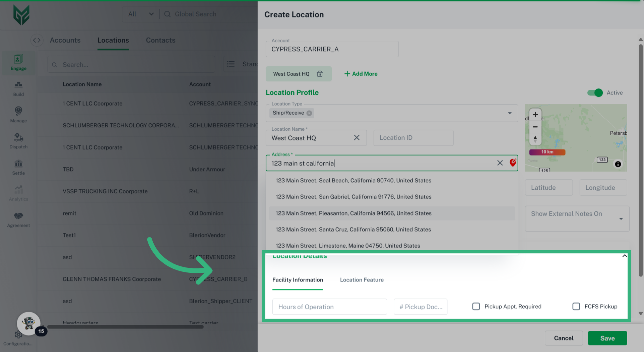Open the Facility Information tab
This screenshot has height=352, width=644.
coord(298,280)
